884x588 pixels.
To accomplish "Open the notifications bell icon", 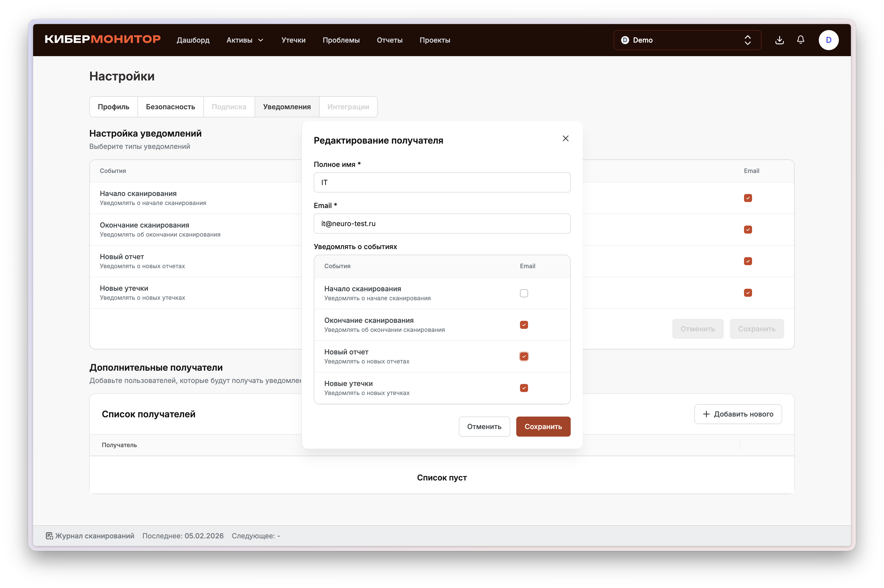I will click(800, 40).
